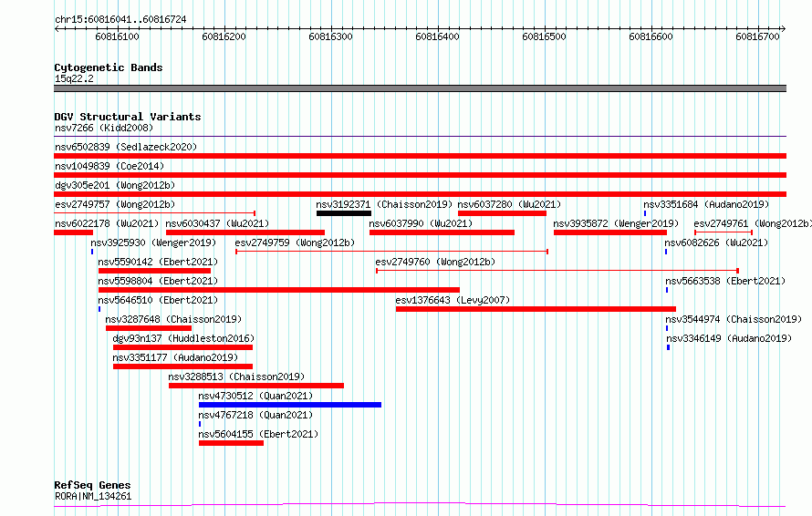The width and height of the screenshot is (812, 516).
Task: Click nsv5663538 (Ebert2021) label
Action: point(725,281)
